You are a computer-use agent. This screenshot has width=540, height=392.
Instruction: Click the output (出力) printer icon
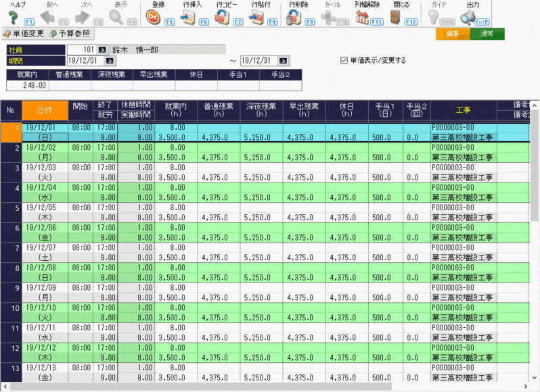(468, 18)
